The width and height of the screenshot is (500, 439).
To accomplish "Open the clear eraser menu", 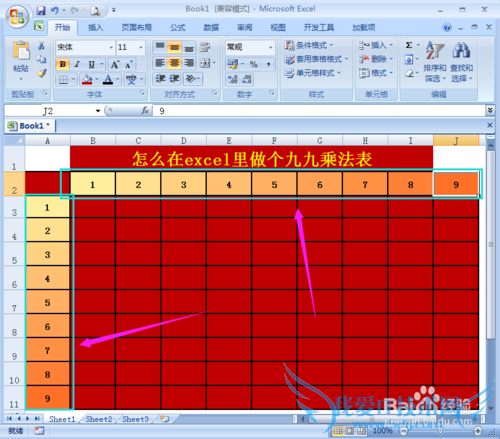I will click(410, 73).
